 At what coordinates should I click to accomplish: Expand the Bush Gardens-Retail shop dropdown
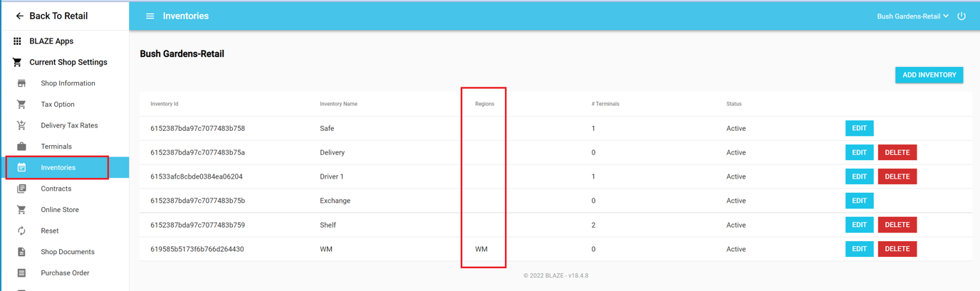pyautogui.click(x=912, y=16)
